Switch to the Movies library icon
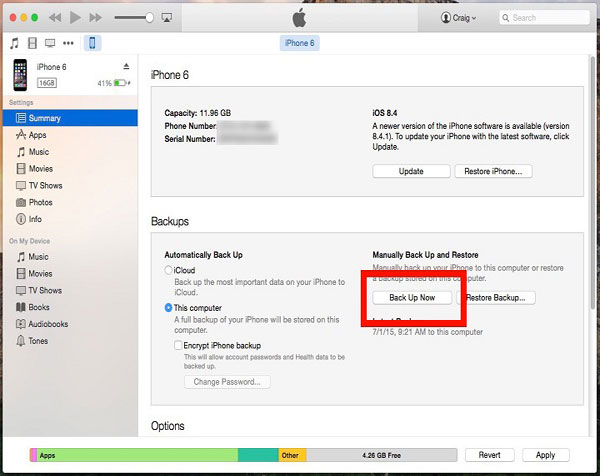Viewport: 600px width, 476px height. click(x=33, y=43)
